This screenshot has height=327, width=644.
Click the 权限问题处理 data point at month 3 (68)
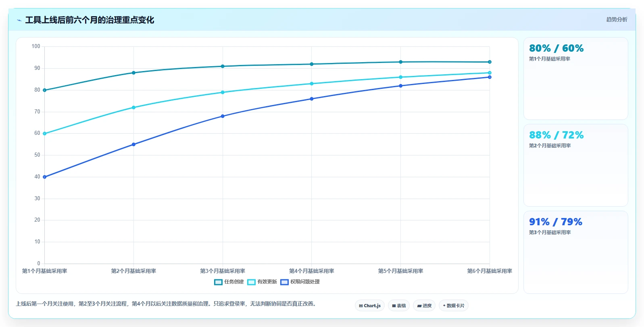(x=223, y=116)
